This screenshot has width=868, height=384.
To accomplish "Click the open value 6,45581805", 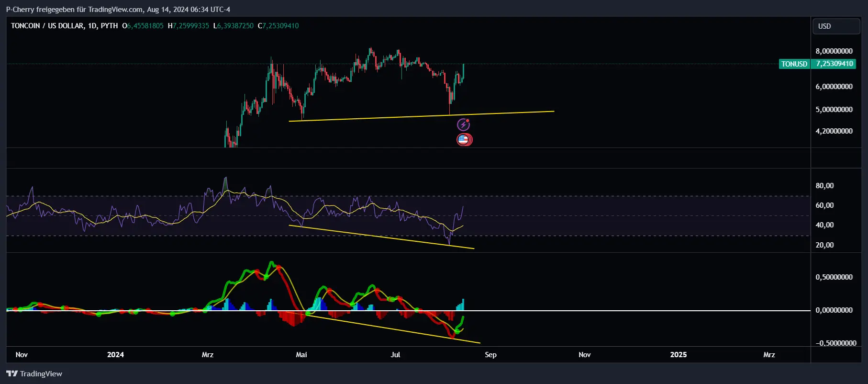I will 145,26.
